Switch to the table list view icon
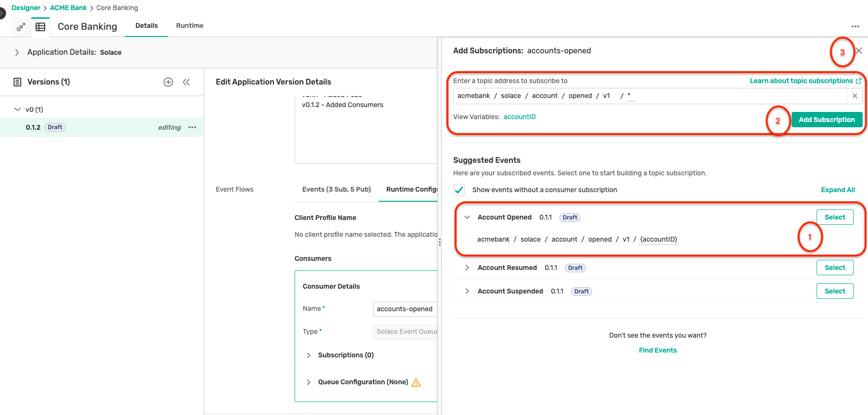This screenshot has height=415, width=868. pos(40,27)
